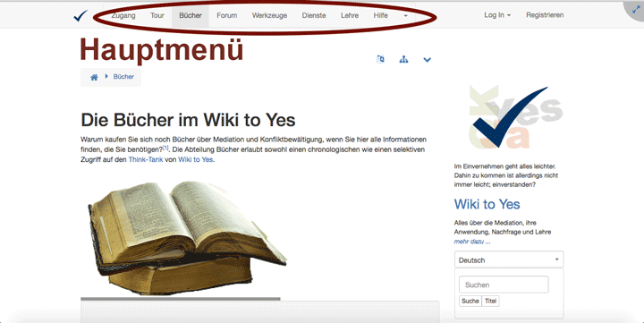This screenshot has width=644, height=323.
Task: Open the Zugang menu
Action: pos(123,15)
